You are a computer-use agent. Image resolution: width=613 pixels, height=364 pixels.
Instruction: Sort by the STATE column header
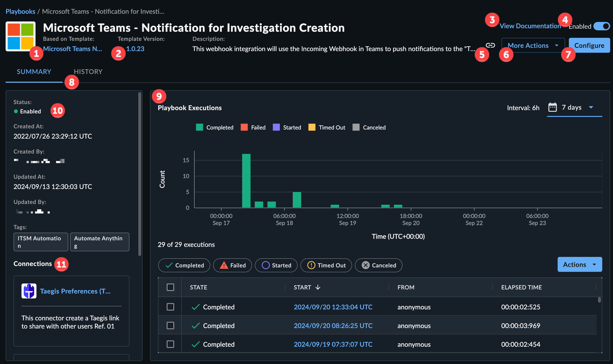(198, 287)
